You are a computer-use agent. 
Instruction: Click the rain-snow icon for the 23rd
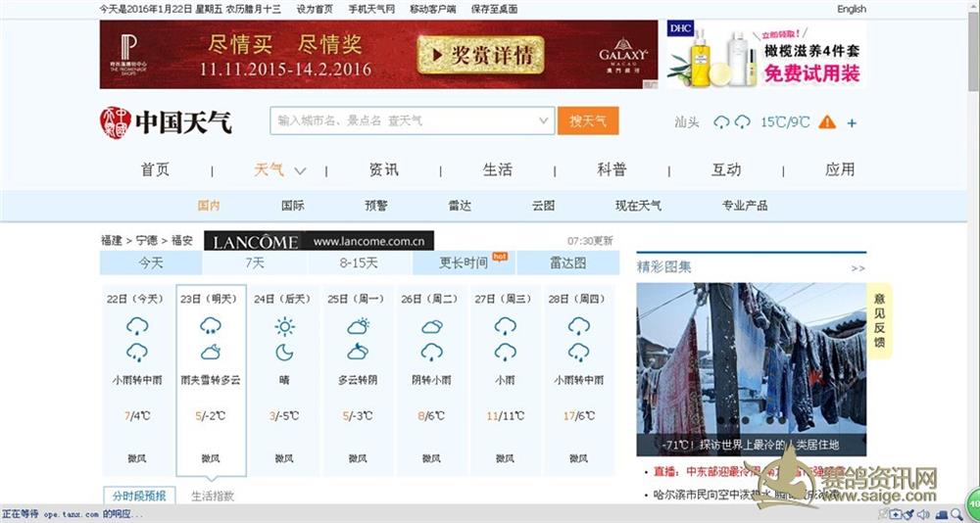click(211, 327)
